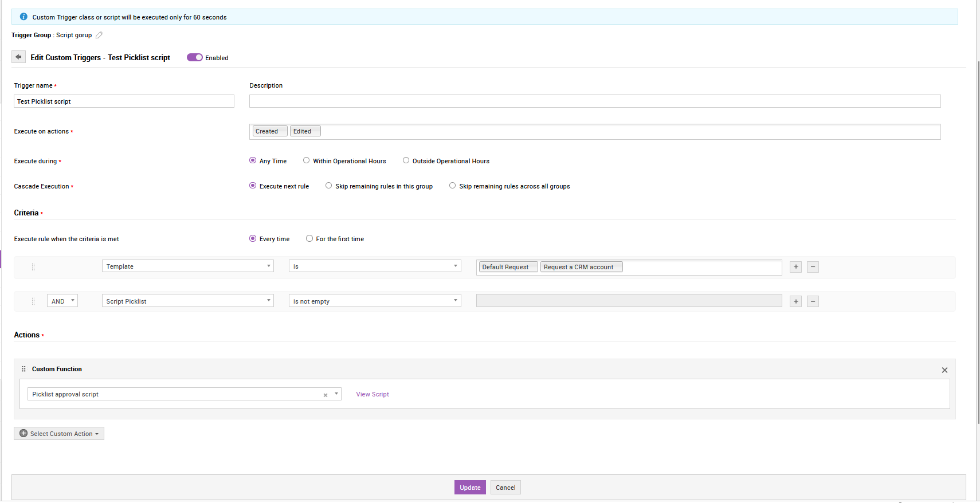The image size is (980, 503).
Task: Open the Template field dropdown
Action: tap(187, 266)
